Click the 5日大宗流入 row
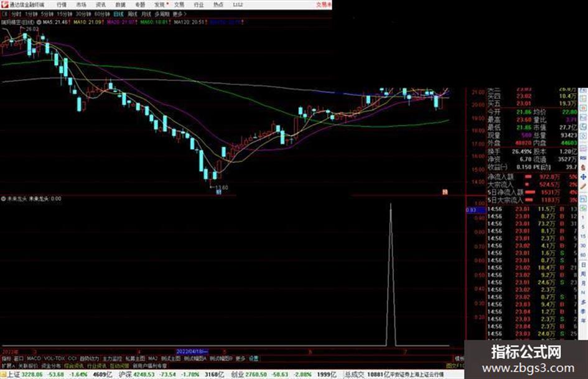 coord(532,200)
